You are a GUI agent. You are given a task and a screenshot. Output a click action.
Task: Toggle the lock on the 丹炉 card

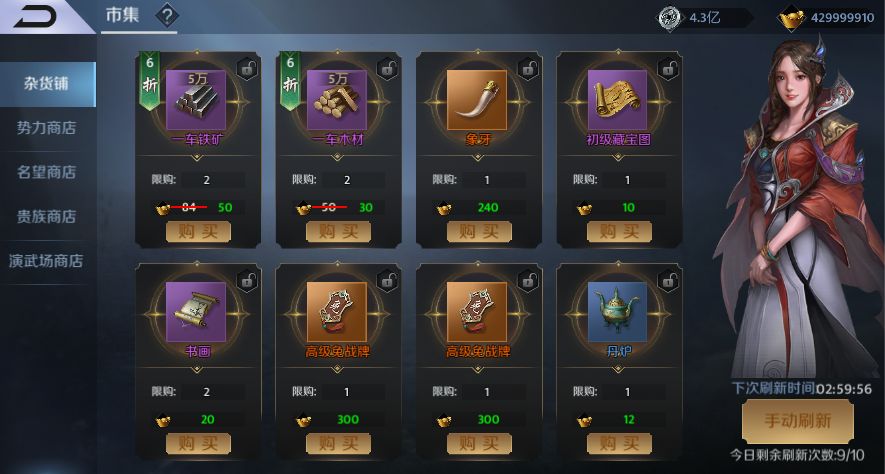click(x=669, y=280)
